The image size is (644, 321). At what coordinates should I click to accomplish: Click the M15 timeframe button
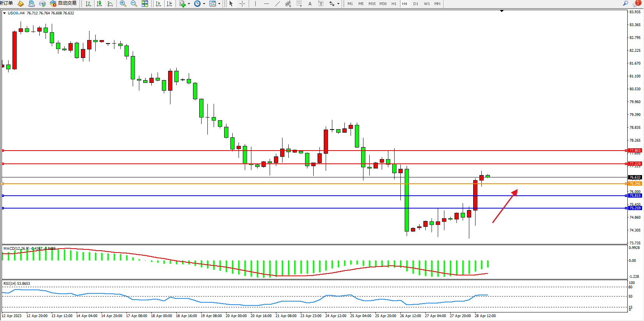click(372, 4)
